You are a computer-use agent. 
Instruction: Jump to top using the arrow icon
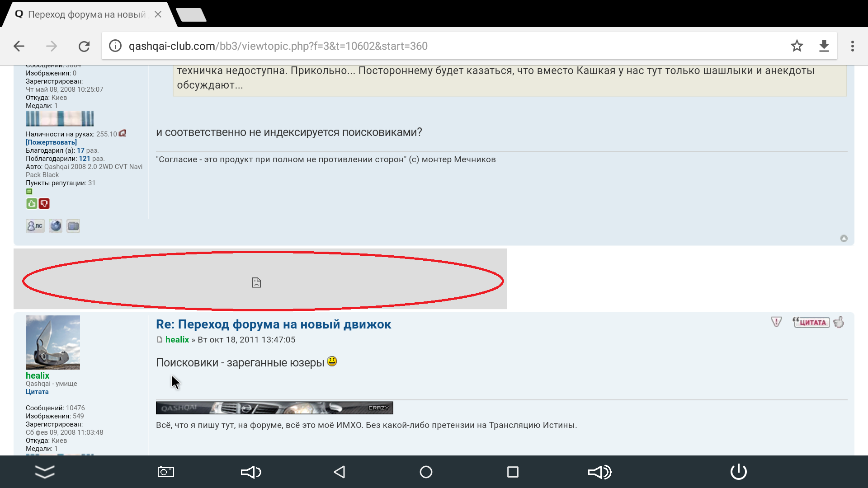click(844, 239)
